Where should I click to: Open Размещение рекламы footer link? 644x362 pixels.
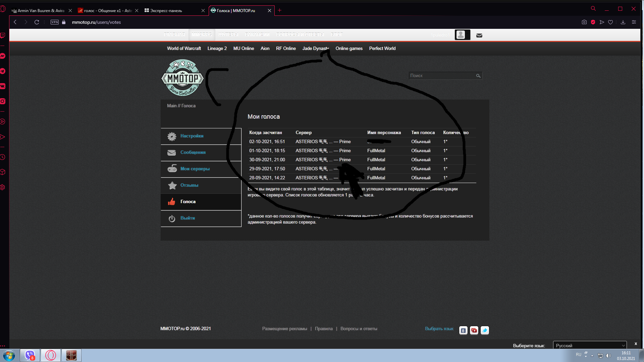(x=284, y=329)
